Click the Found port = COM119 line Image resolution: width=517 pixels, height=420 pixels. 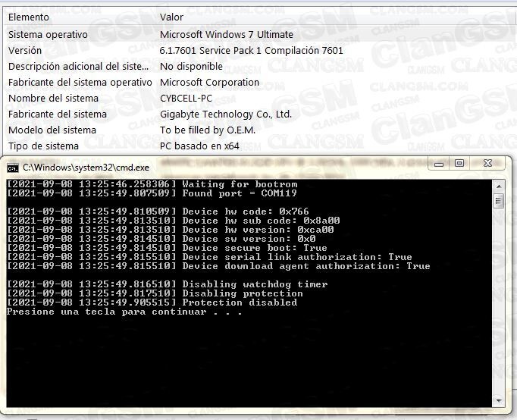click(x=152, y=193)
